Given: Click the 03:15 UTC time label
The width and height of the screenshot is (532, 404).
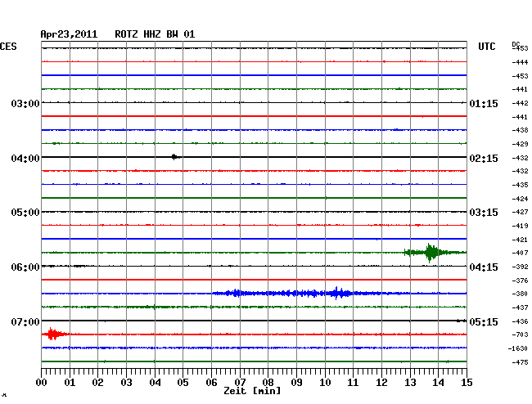Looking at the screenshot, I should [x=484, y=213].
